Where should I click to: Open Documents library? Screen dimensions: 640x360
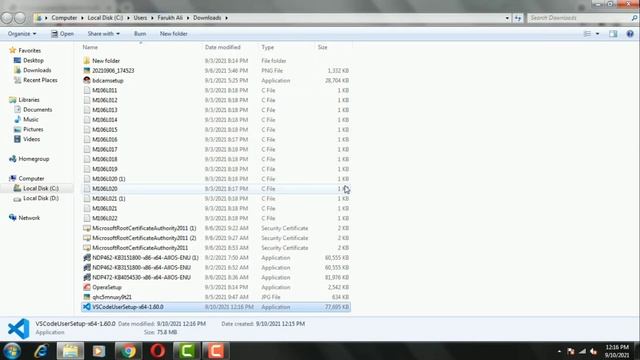pos(38,109)
